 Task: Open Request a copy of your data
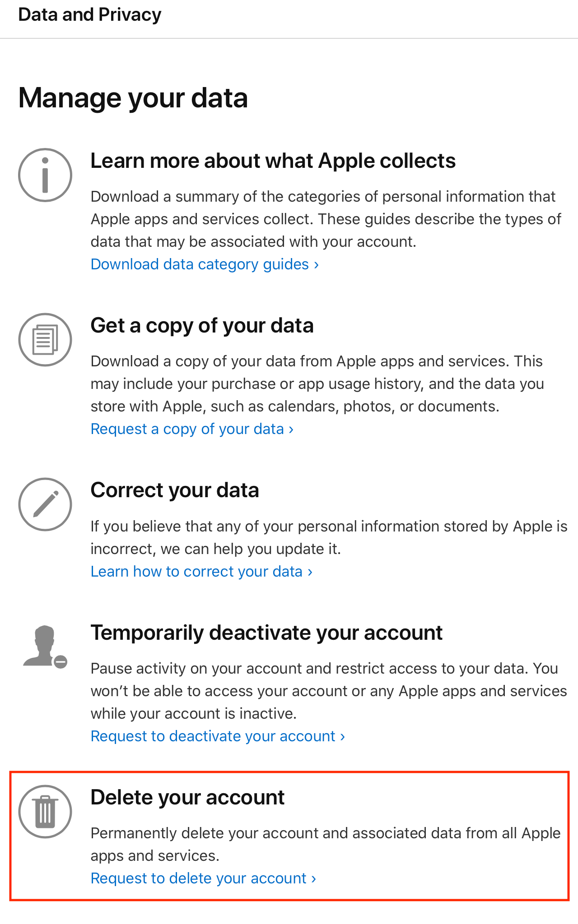[x=192, y=429]
